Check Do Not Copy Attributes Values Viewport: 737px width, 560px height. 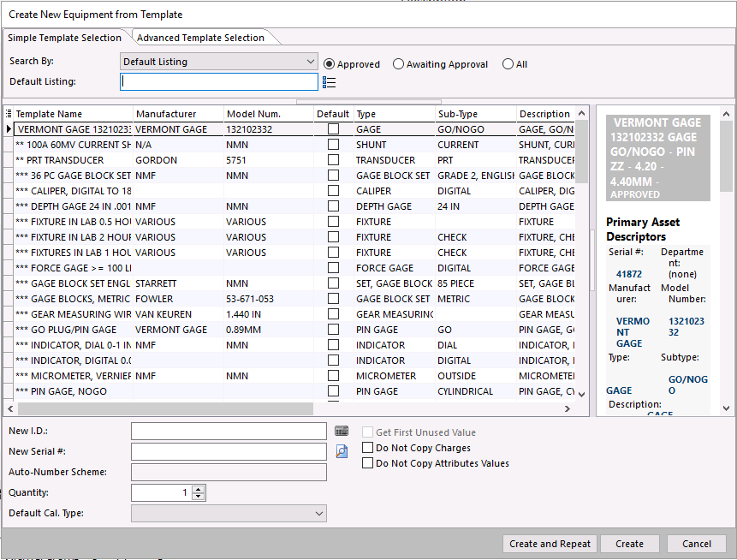tap(368, 463)
